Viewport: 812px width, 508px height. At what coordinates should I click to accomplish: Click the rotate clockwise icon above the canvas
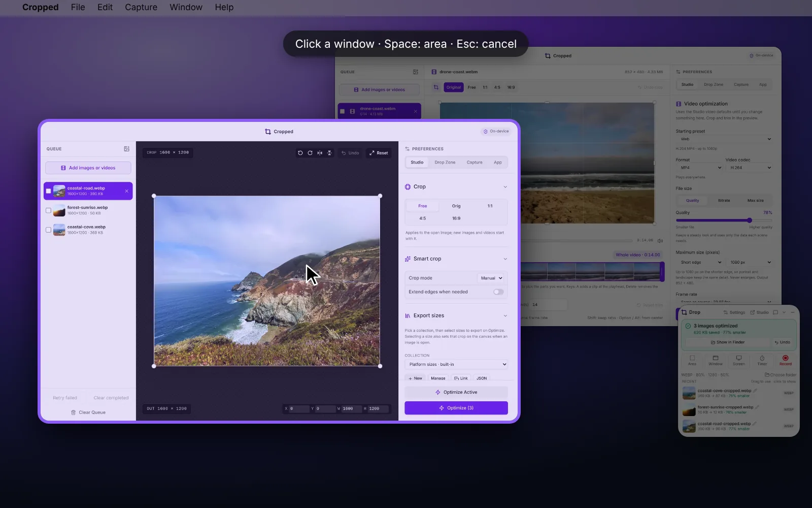click(310, 153)
